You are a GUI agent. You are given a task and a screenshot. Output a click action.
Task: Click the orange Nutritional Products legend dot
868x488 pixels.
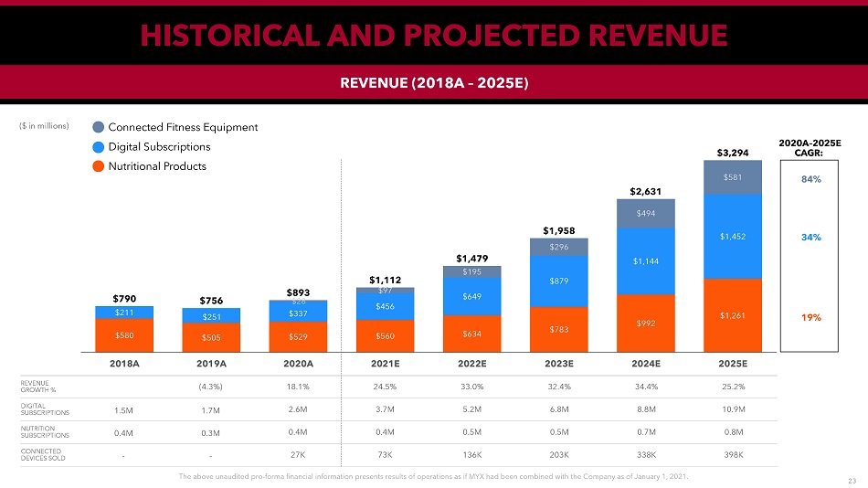tap(99, 166)
